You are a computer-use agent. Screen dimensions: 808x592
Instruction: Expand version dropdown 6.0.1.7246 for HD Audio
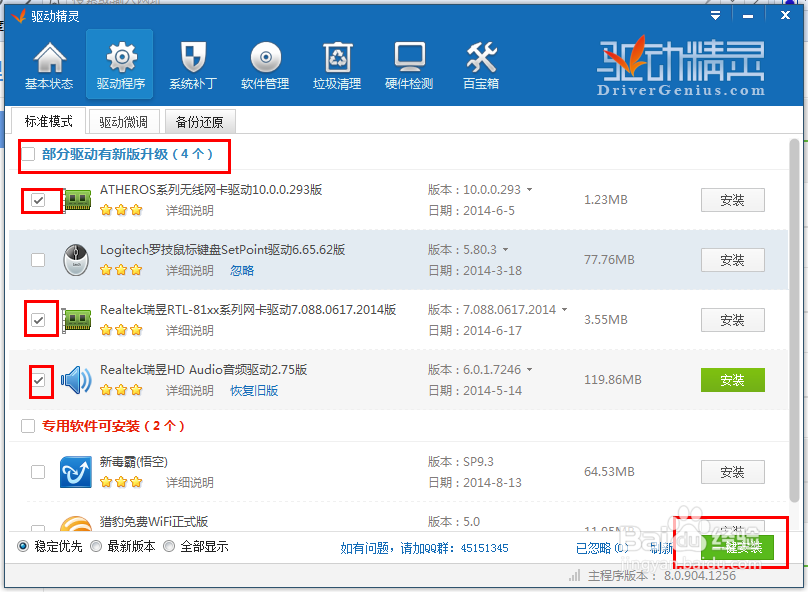[x=529, y=370]
